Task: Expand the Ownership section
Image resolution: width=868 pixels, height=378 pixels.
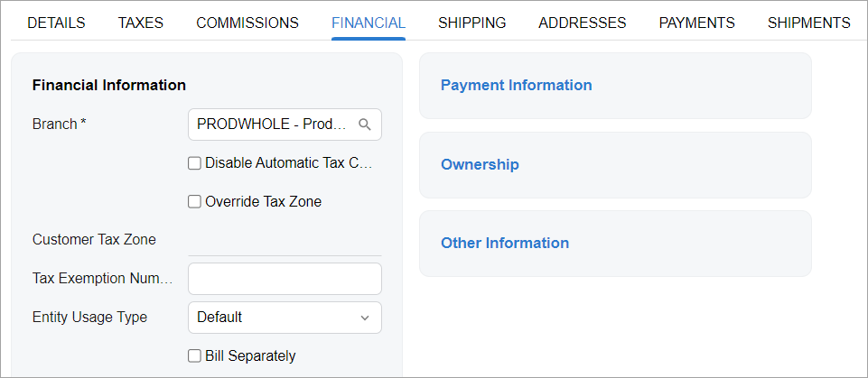Action: click(480, 165)
